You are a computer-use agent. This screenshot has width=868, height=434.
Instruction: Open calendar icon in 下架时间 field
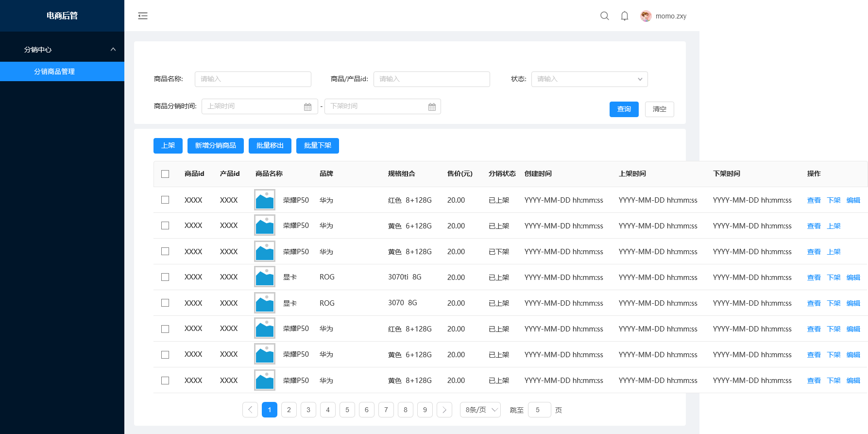(432, 107)
